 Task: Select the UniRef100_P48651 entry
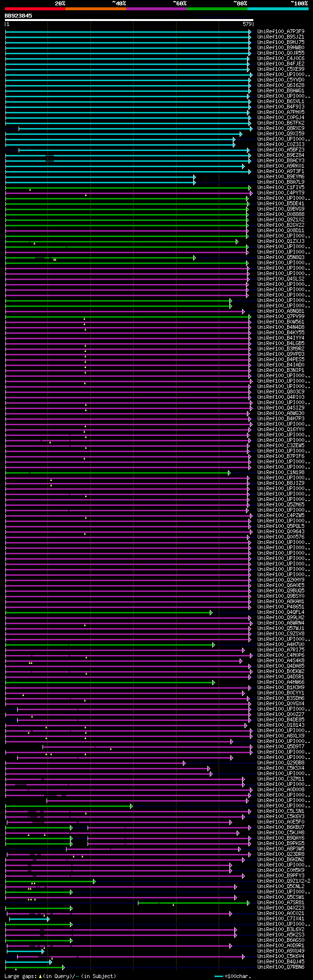coord(281,607)
